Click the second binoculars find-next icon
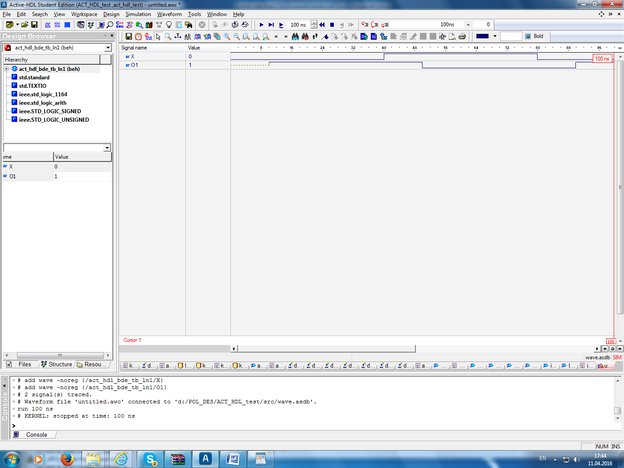The height and width of the screenshot is (468, 624). coord(305,37)
